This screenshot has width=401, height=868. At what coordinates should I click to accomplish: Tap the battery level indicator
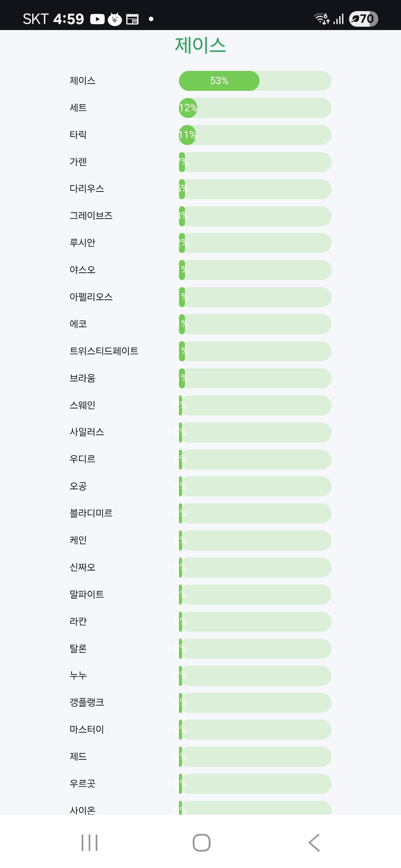click(363, 19)
